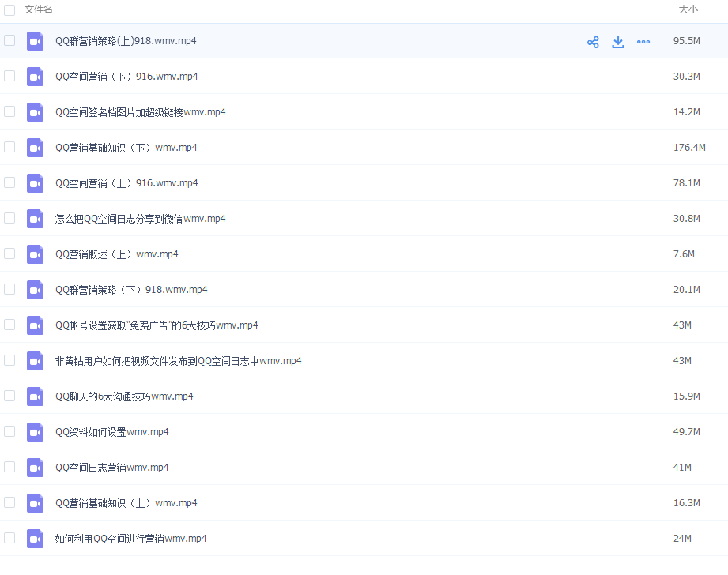Check the box for 怎么把QQ空间日志分享到微信

pos(9,218)
